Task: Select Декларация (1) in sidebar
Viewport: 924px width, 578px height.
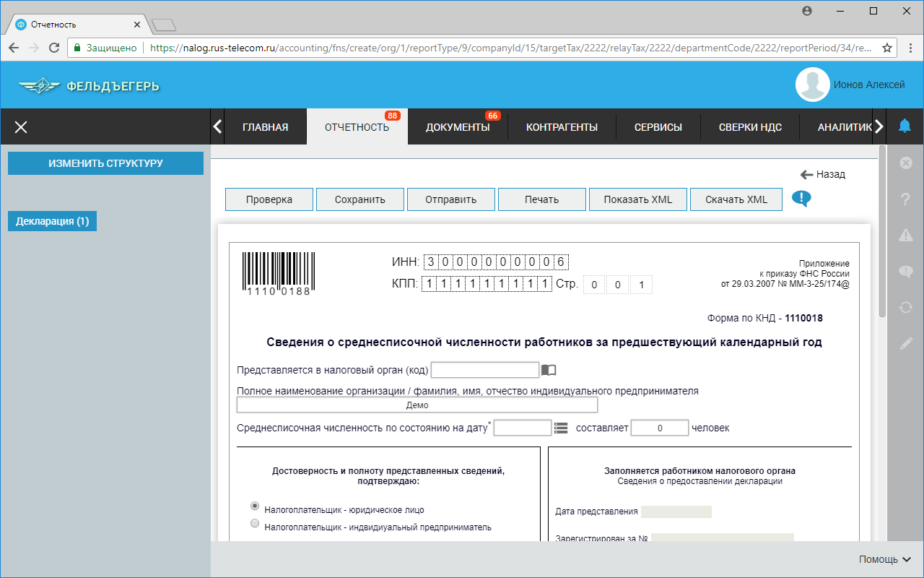Action: [x=52, y=221]
